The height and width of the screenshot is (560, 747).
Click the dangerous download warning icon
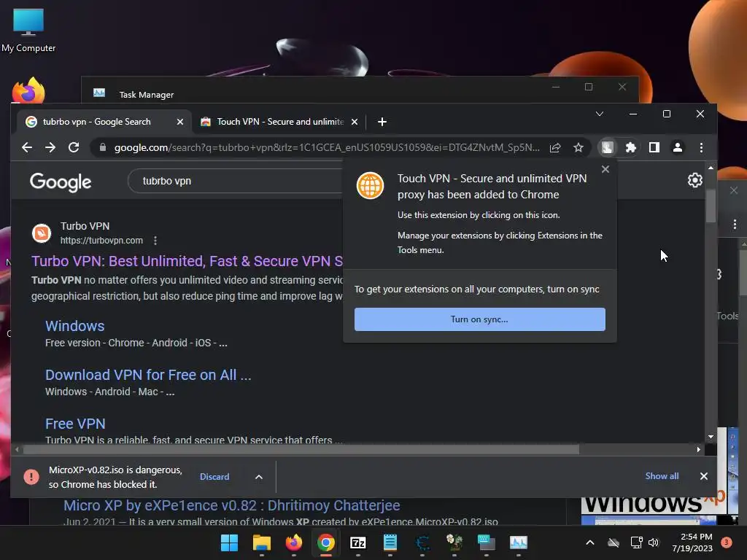pos(31,477)
